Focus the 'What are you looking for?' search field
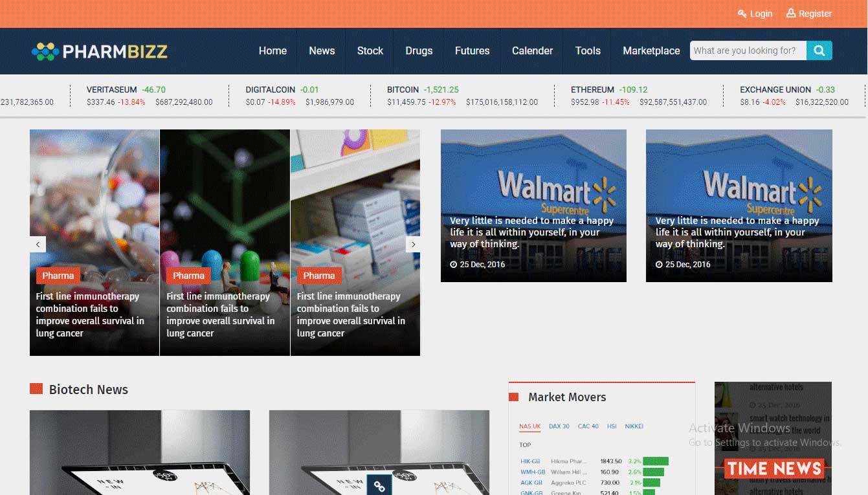 pyautogui.click(x=748, y=50)
